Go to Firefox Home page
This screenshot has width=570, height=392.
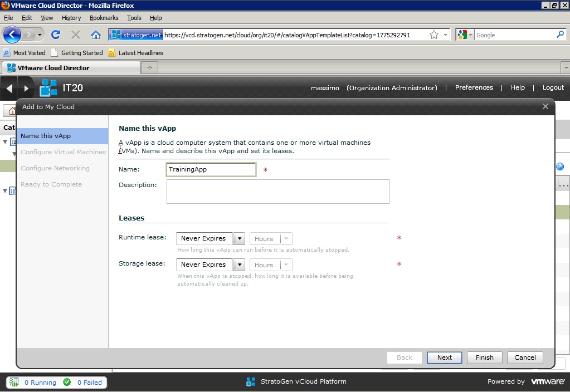[96, 35]
